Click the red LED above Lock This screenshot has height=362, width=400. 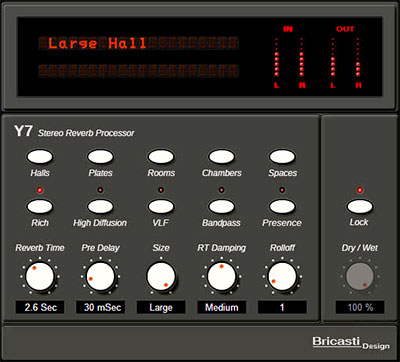click(360, 190)
